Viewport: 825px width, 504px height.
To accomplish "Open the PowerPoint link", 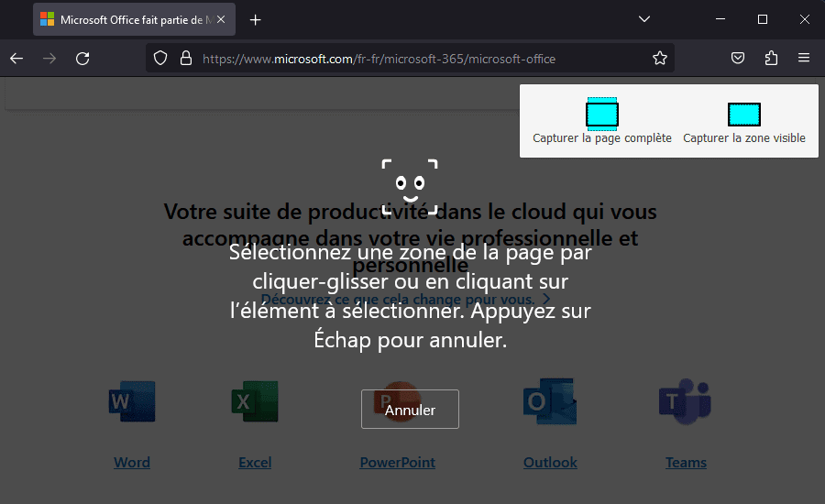I will [x=398, y=463].
